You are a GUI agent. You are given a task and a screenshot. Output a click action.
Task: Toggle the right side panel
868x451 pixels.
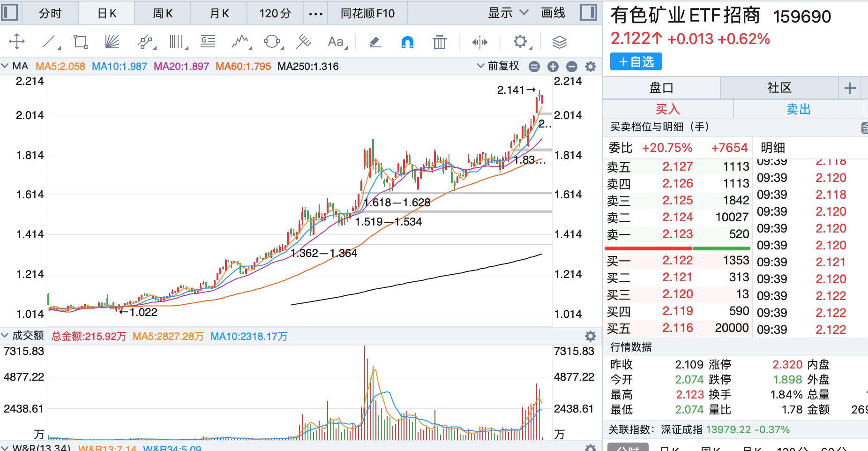pyautogui.click(x=588, y=13)
